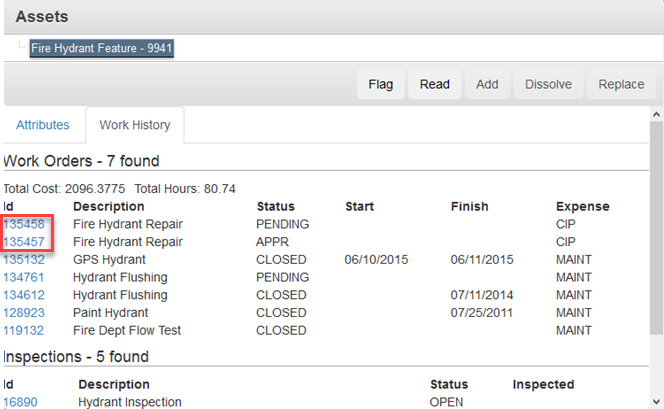The width and height of the screenshot is (664, 409).
Task: Click the scrollbar up arrow
Action: (x=656, y=115)
